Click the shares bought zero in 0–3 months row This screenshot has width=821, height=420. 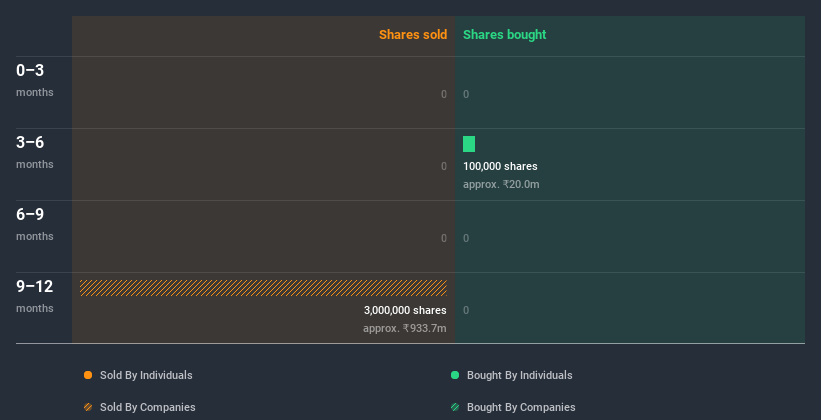pos(466,94)
